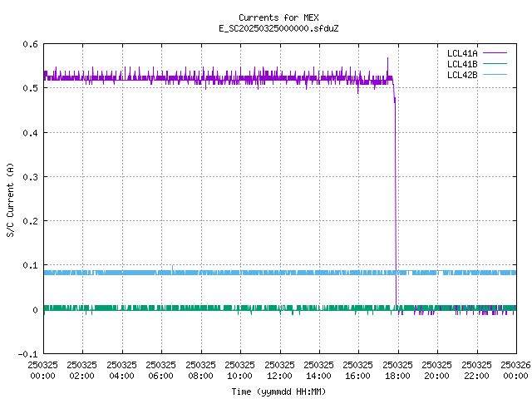
Task: Click the LCL41A current spike near 17:30
Action: 388,66
